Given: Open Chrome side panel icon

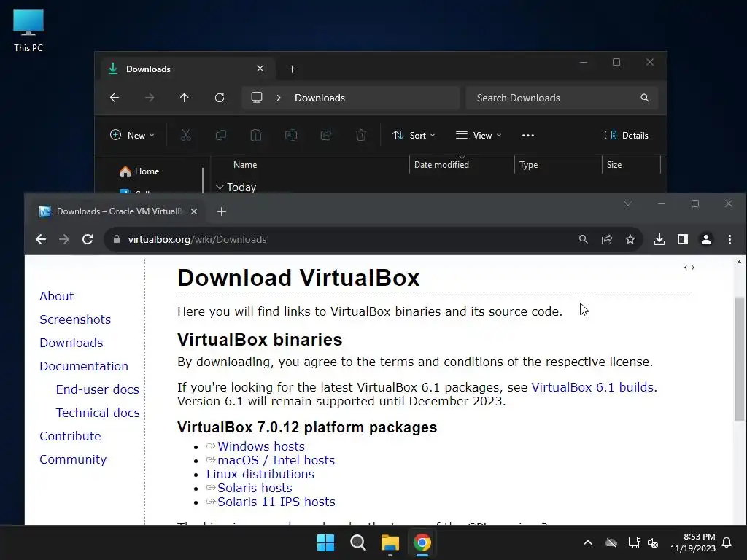Looking at the screenshot, I should pyautogui.click(x=683, y=239).
